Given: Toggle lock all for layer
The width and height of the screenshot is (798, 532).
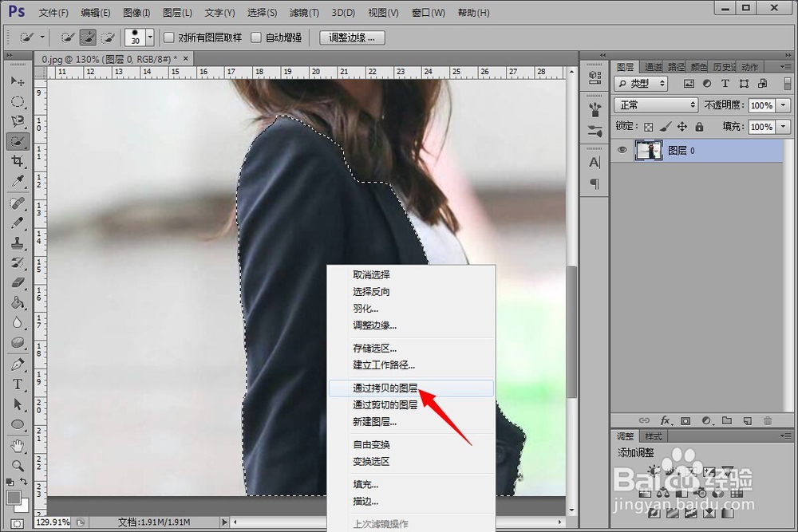Looking at the screenshot, I should tap(699, 127).
